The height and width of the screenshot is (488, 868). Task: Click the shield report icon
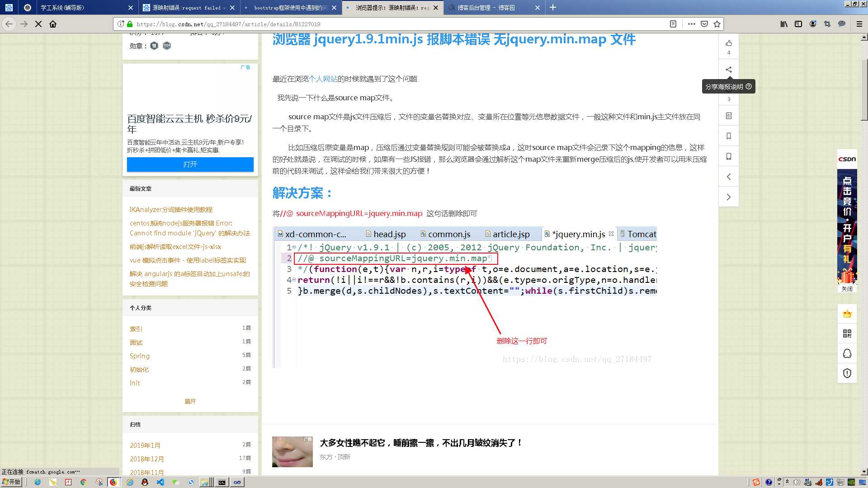(x=847, y=373)
